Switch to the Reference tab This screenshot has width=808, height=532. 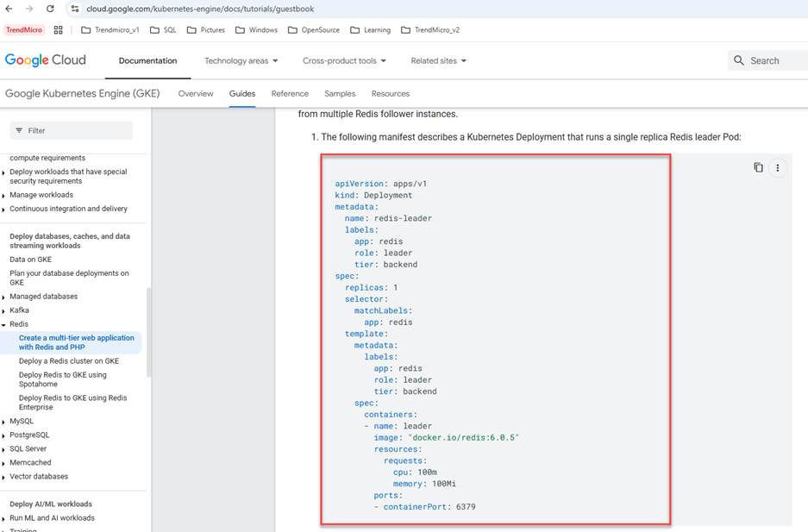[x=290, y=93]
